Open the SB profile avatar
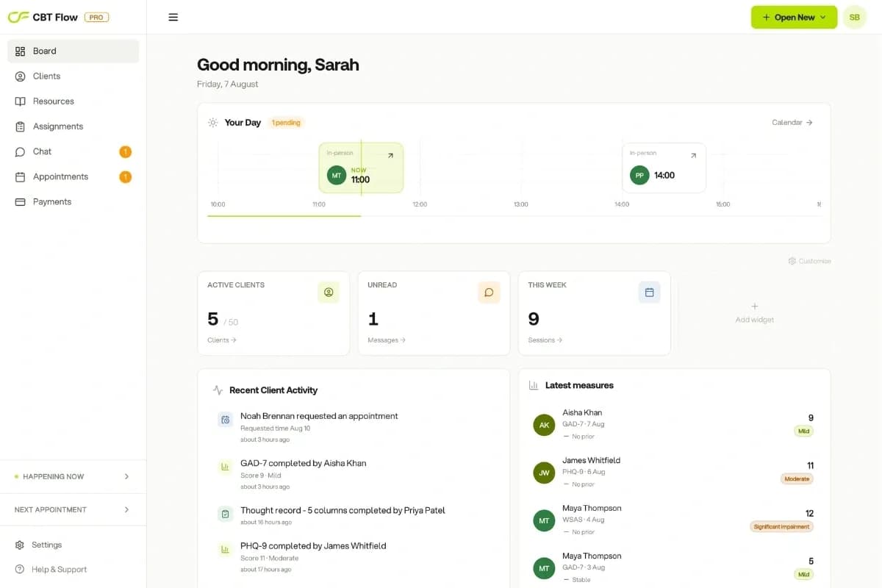 (x=854, y=18)
